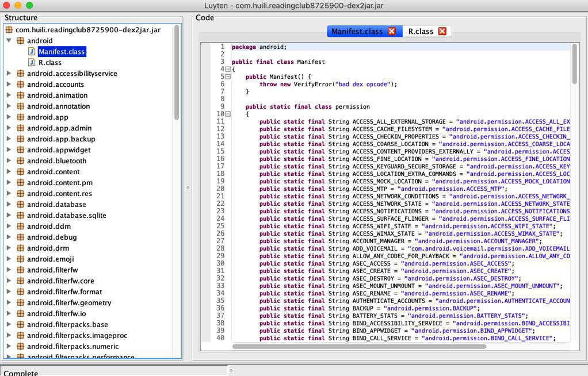Click the android.database.sqlite package icon
The image size is (588, 376).
click(21, 215)
